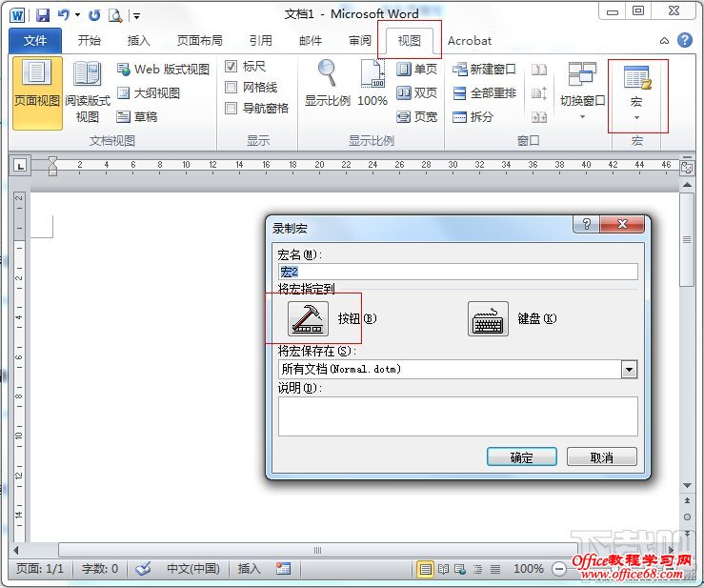Open the 显示比例 zoom magnifier
The height and width of the screenshot is (588, 704).
tap(328, 84)
